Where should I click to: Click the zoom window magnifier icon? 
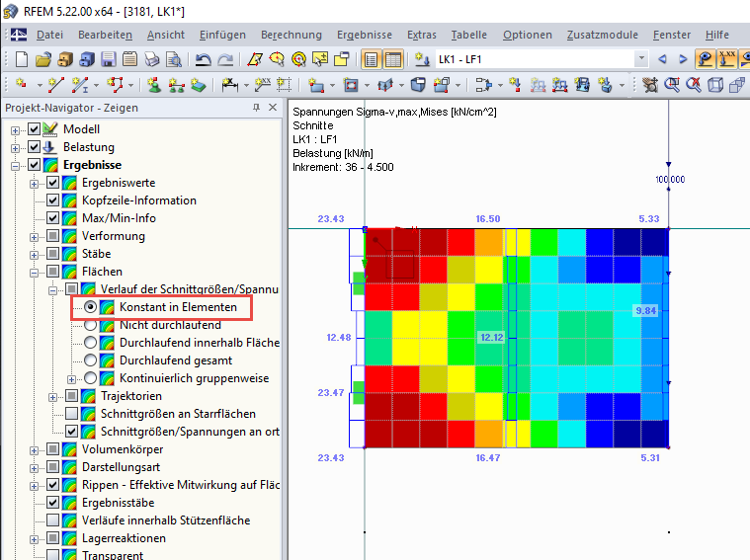click(672, 85)
